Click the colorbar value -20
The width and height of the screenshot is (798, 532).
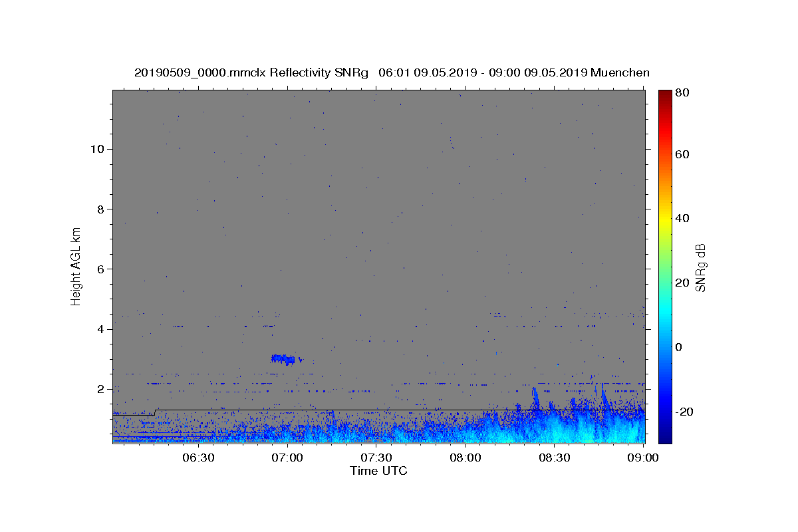(685, 412)
